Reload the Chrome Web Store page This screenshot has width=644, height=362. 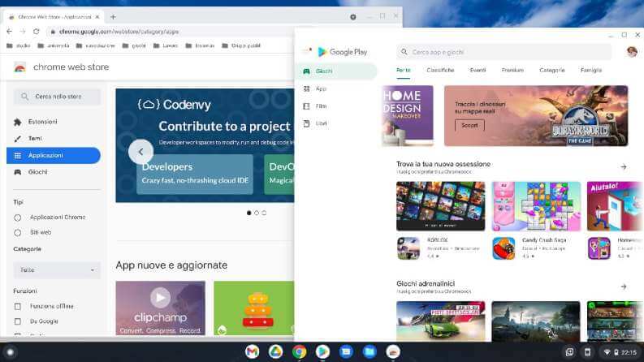(x=37, y=31)
